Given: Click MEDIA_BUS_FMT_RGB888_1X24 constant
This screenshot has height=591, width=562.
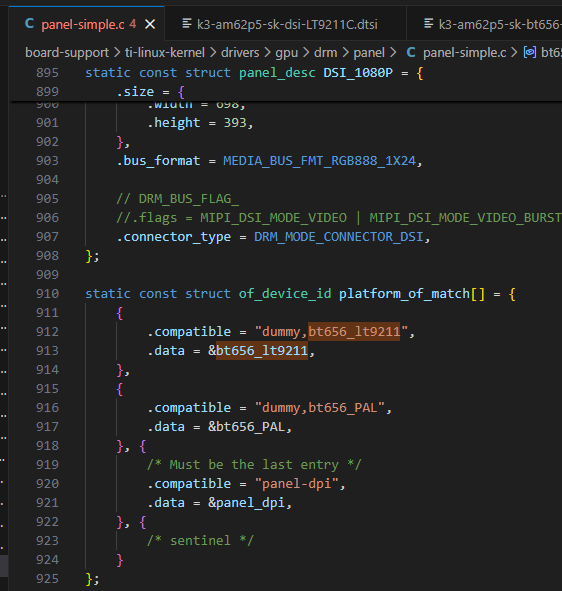Looking at the screenshot, I should pyautogui.click(x=319, y=161).
